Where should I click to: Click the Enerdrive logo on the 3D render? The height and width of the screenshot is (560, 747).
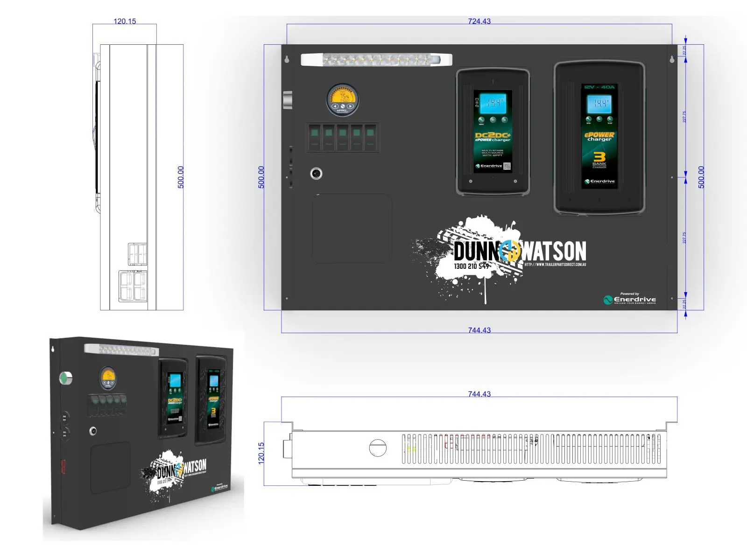219,488
